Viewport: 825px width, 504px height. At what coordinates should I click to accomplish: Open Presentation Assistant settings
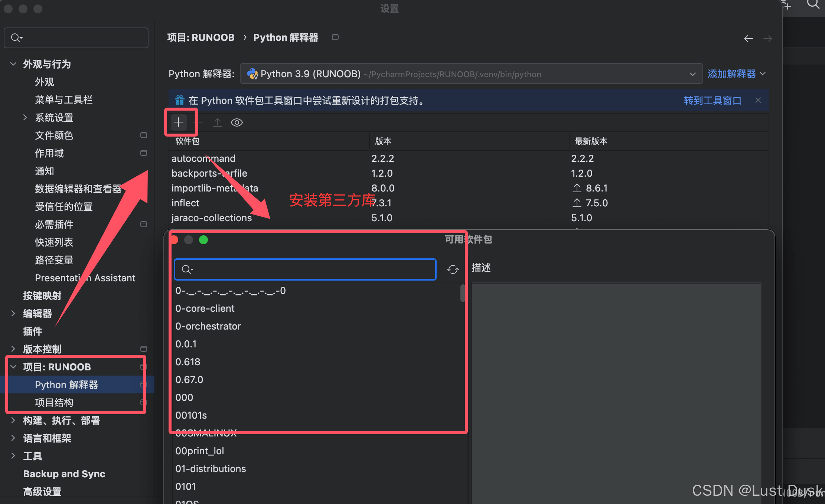[85, 278]
